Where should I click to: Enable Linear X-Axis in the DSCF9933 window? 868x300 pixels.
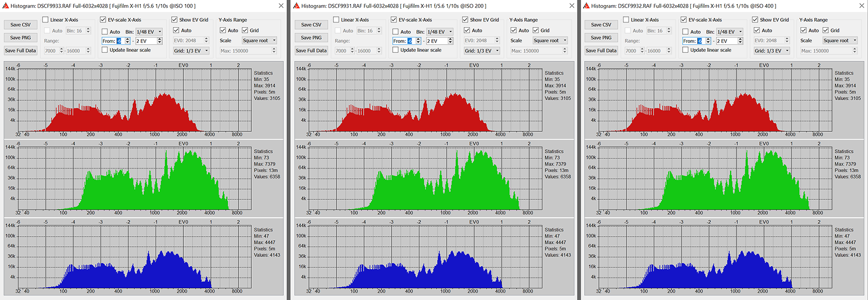pos(46,20)
